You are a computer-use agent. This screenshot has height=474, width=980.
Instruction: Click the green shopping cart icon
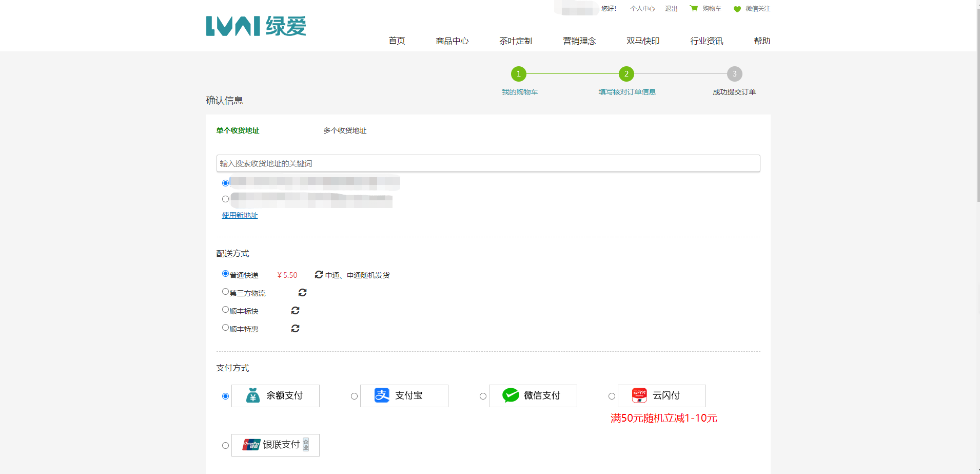[694, 9]
